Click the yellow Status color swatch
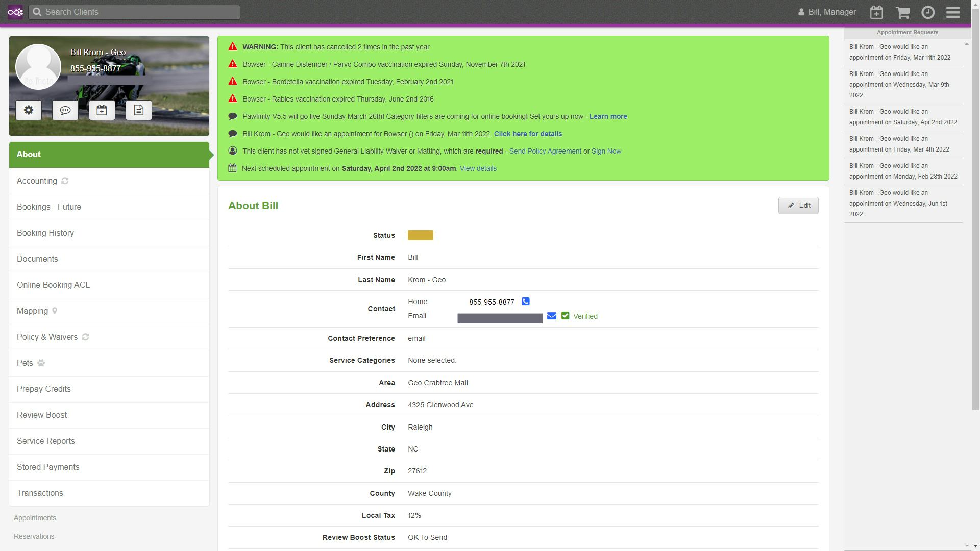The image size is (980, 551). 420,235
